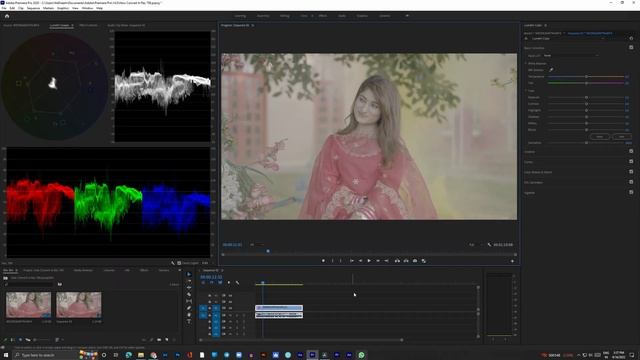The width and height of the screenshot is (640, 360).
Task: Click the Extract button
Action: click(406, 261)
